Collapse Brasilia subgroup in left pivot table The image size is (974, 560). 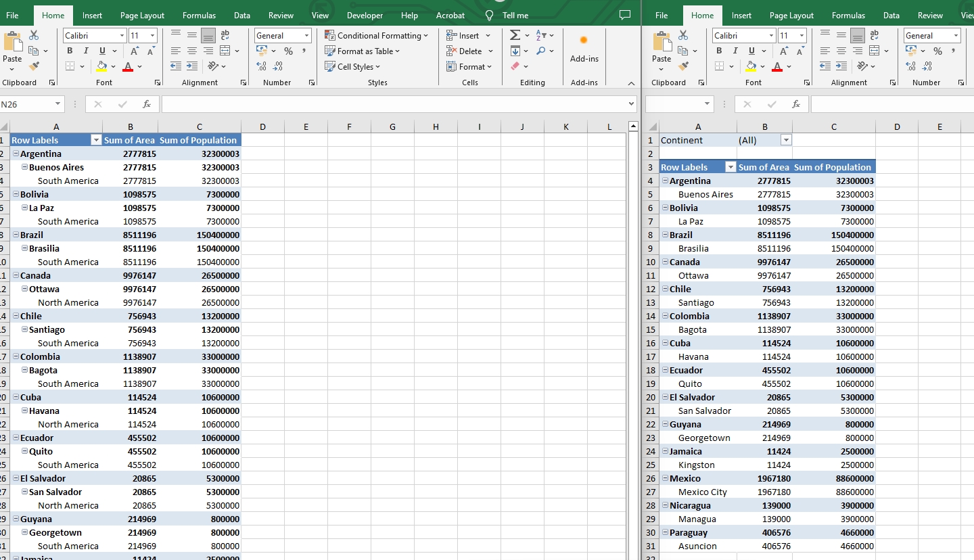point(24,248)
